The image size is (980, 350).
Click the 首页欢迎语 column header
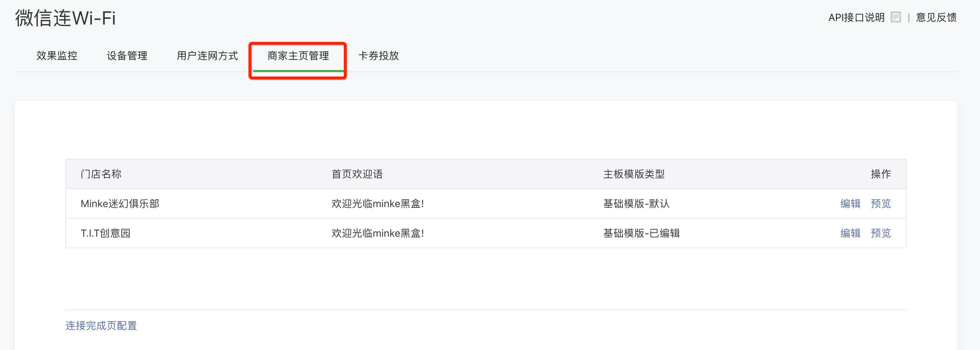coord(357,174)
